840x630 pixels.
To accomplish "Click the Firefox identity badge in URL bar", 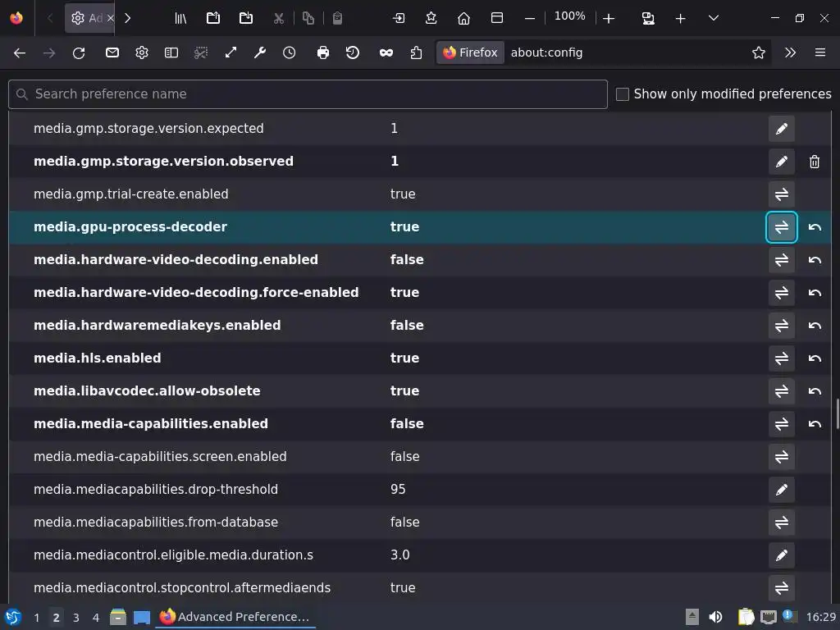I will 470,52.
